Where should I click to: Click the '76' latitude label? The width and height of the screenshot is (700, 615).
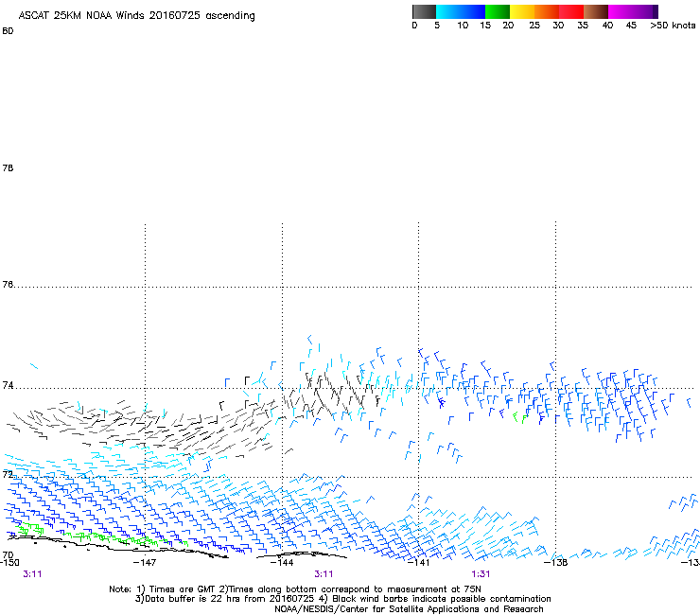coord(8,284)
